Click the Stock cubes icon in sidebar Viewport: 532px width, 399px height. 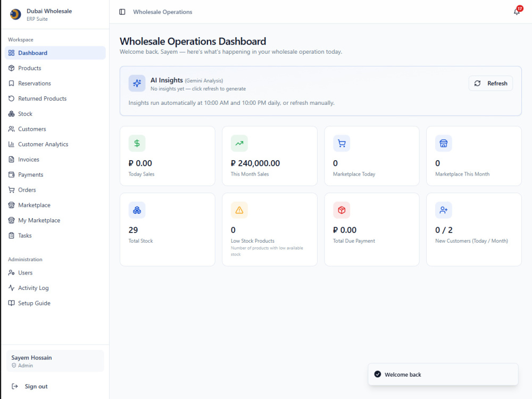point(12,114)
